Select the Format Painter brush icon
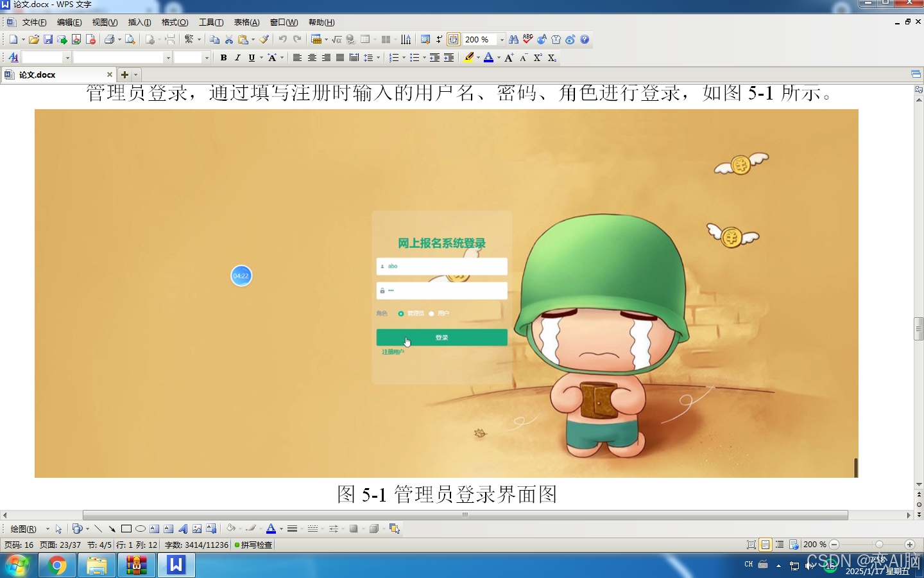This screenshot has height=578, width=924. [264, 40]
